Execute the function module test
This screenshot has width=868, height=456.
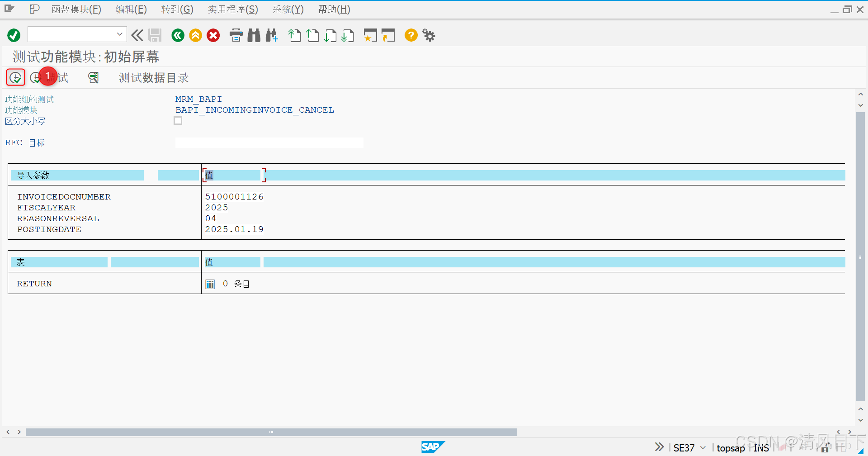point(15,77)
